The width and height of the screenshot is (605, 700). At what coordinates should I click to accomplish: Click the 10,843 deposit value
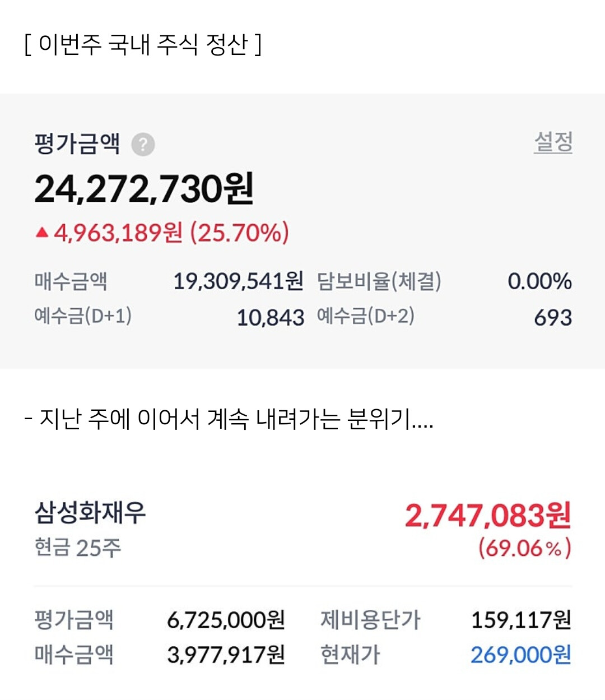click(x=270, y=318)
